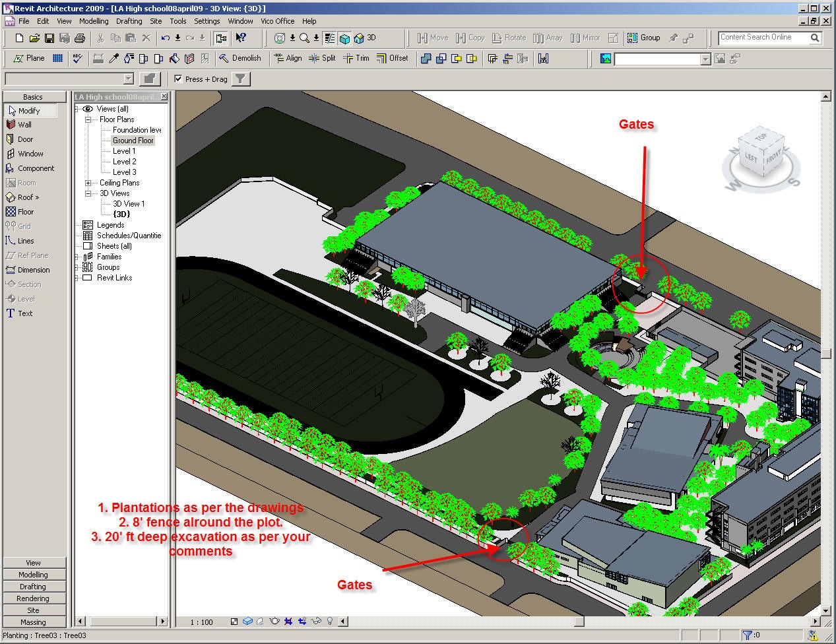
Task: Click the 1 : 100 view scale control
Action: pos(202,622)
